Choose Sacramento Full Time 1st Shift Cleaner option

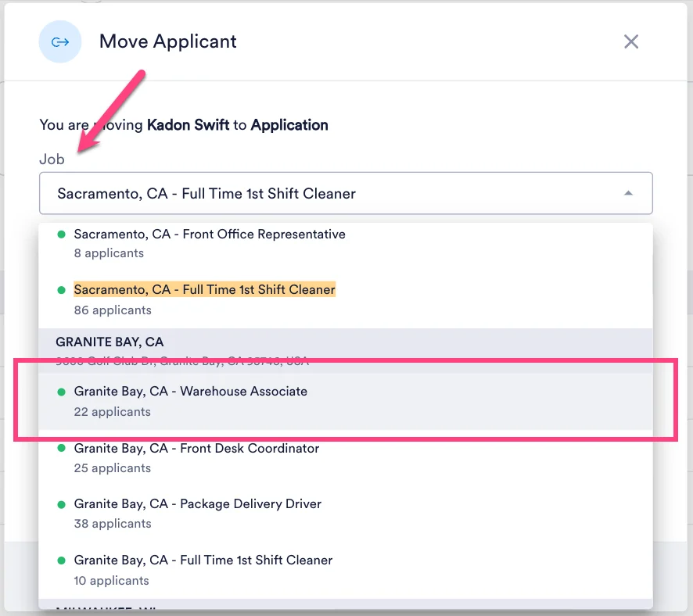(346, 299)
